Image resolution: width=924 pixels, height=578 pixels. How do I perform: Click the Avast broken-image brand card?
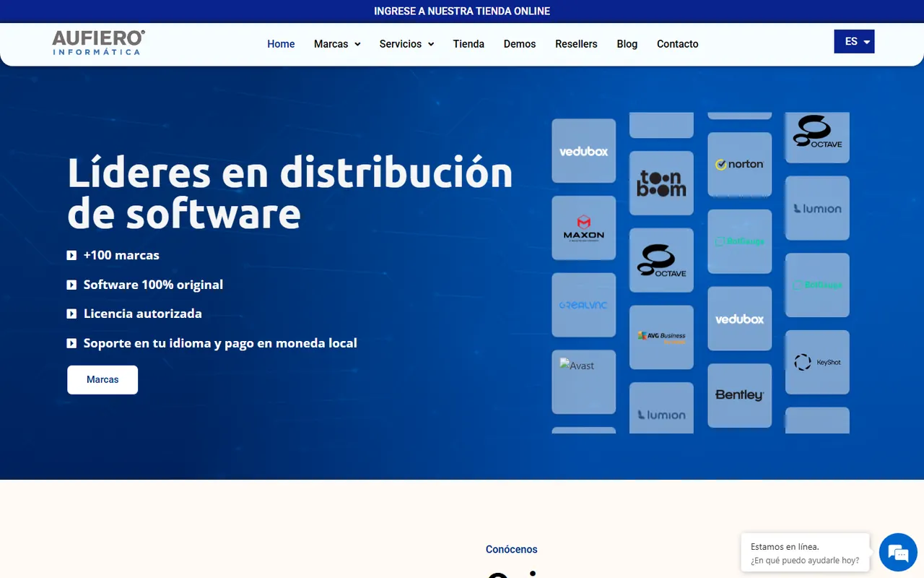[x=584, y=382]
